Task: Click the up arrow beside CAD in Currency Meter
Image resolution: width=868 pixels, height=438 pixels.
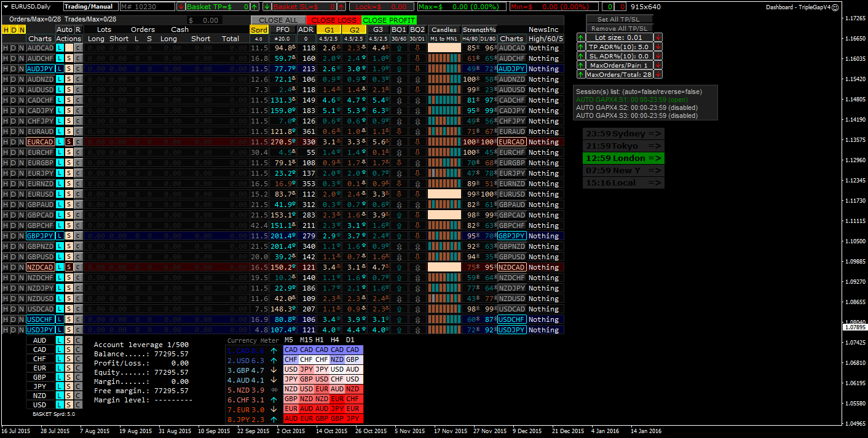Action: coord(274,350)
